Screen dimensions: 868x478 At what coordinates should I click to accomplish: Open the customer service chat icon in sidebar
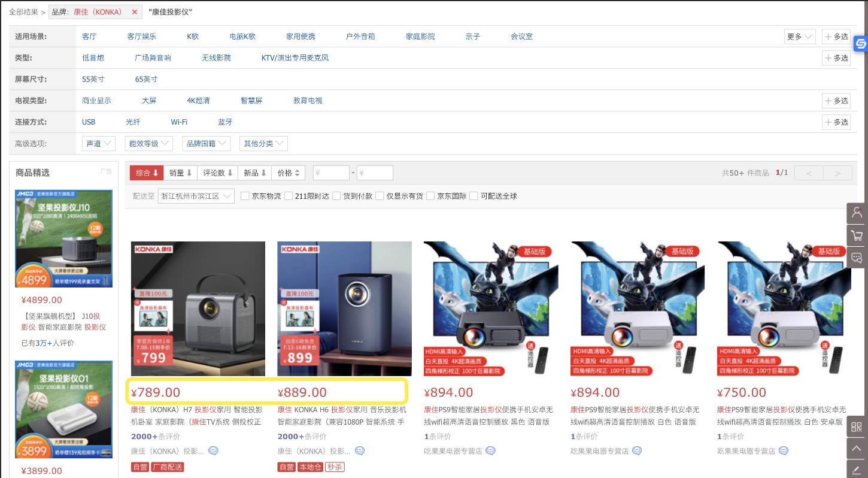[856, 258]
